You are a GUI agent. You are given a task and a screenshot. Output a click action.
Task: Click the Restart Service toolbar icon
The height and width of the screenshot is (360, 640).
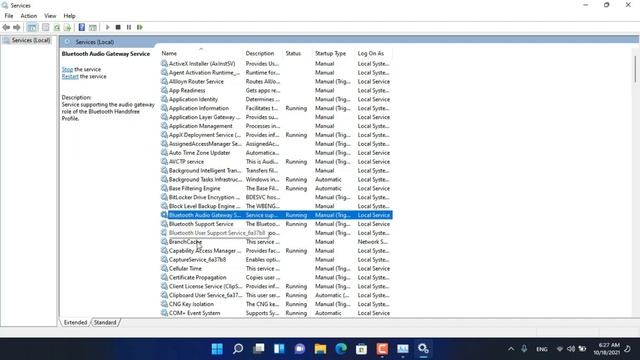[140, 27]
